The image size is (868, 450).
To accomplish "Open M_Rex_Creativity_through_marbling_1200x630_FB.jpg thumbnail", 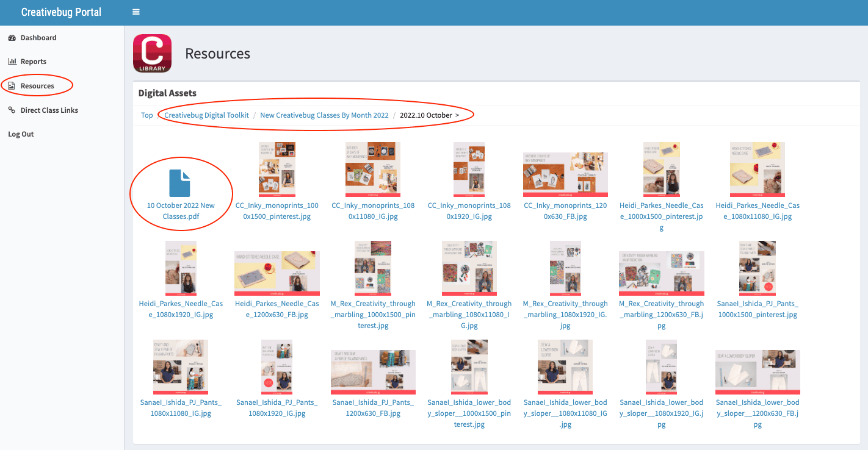I will pyautogui.click(x=661, y=273).
